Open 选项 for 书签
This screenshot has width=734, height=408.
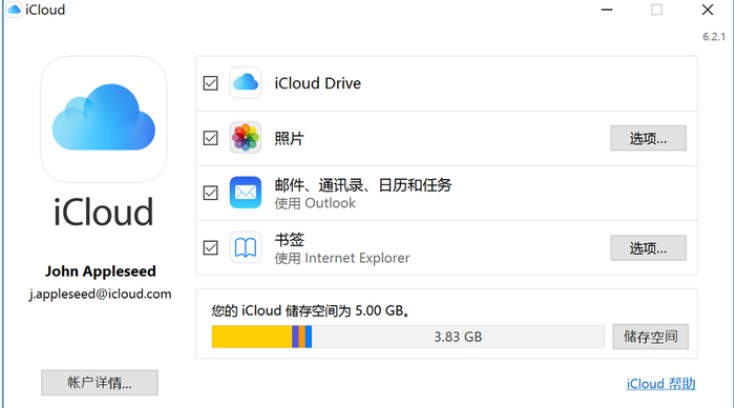tap(648, 247)
